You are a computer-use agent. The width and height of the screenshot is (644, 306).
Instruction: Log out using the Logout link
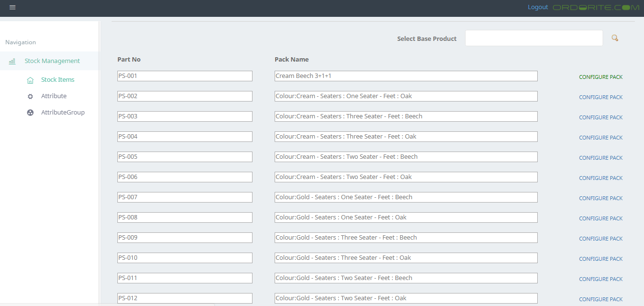point(538,7)
